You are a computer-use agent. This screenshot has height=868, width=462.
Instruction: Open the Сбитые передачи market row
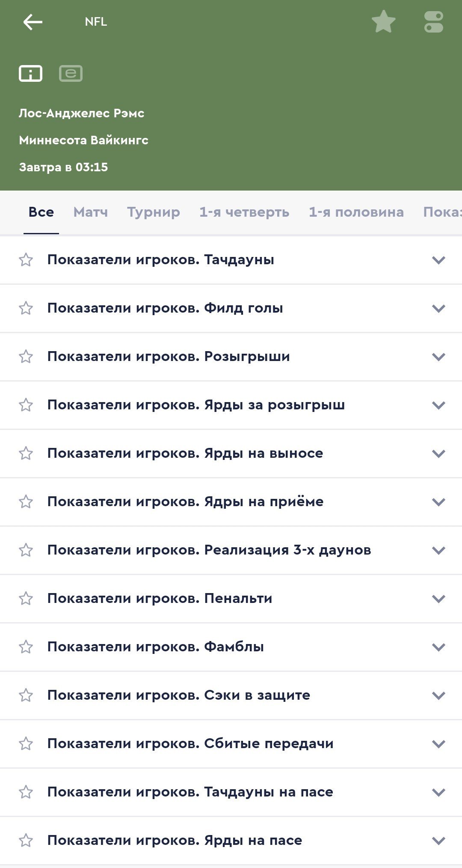[190, 744]
